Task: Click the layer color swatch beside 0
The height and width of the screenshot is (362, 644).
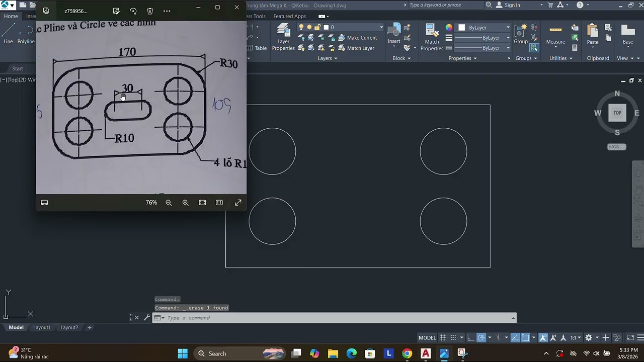Action: (326, 27)
